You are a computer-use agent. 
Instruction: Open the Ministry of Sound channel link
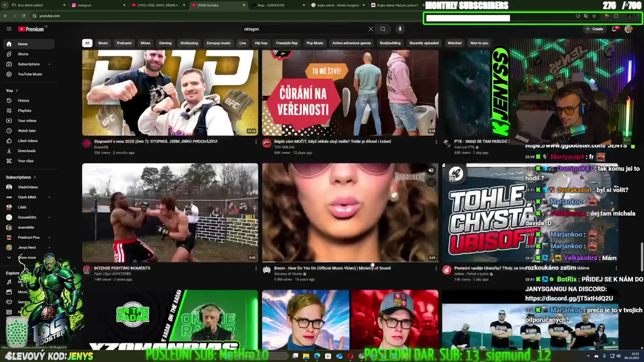point(288,274)
